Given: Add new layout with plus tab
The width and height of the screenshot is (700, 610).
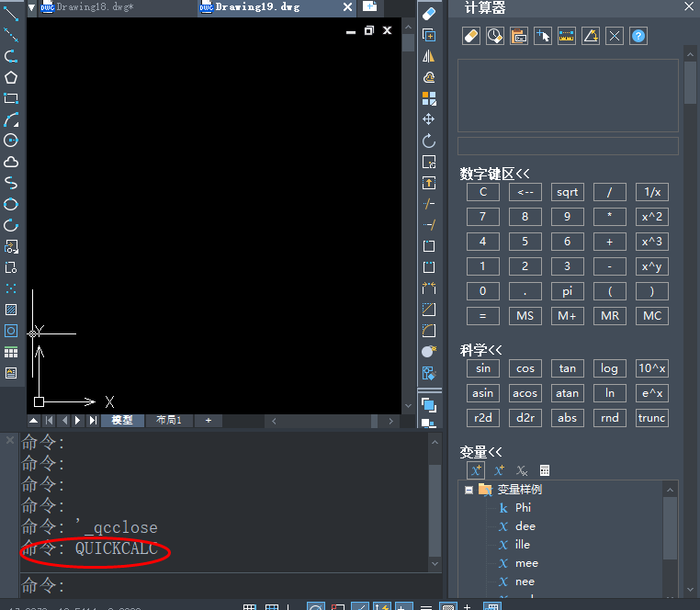Looking at the screenshot, I should pos(208,420).
